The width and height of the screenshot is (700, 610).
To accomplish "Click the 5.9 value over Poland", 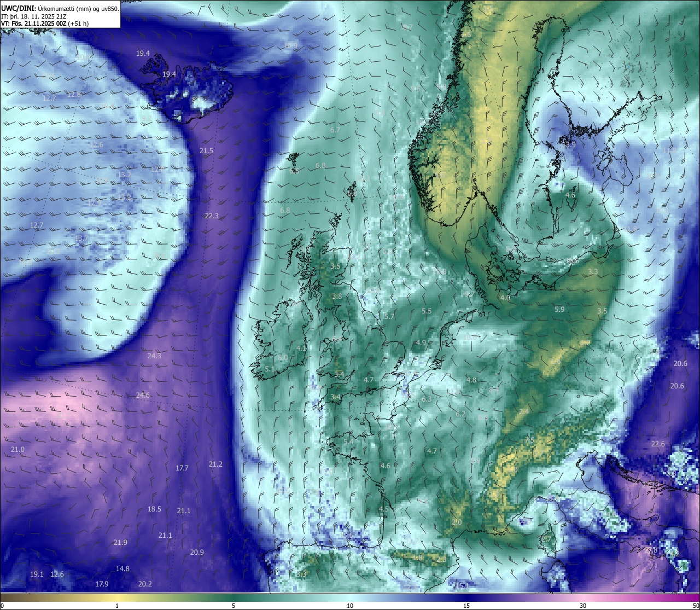I will (559, 310).
